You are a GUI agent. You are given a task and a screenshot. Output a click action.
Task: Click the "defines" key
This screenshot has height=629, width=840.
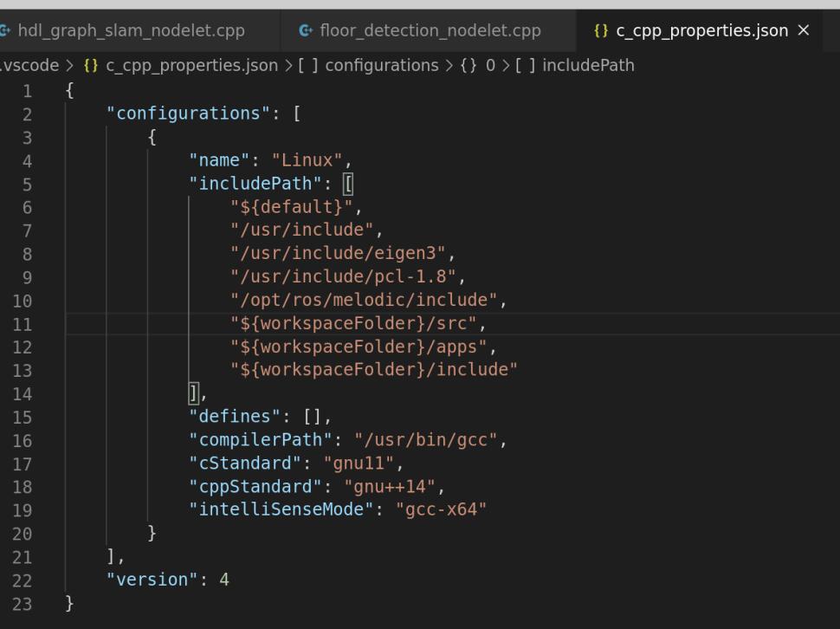click(235, 416)
